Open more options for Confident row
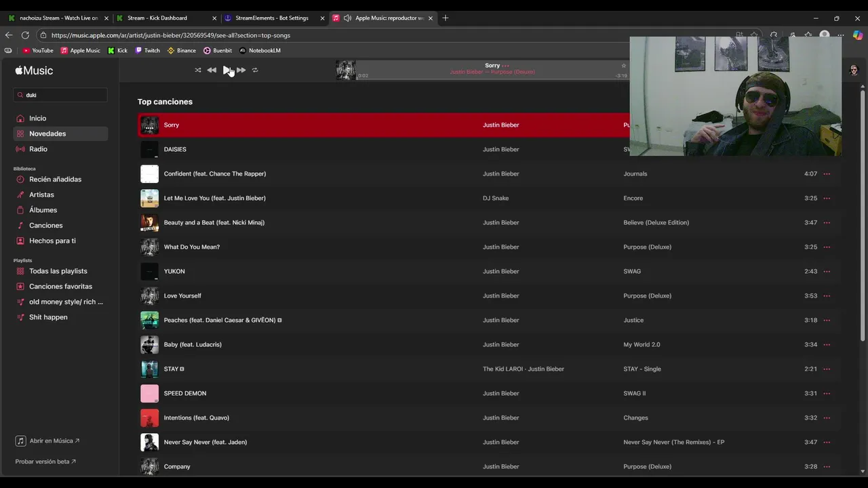 [827, 174]
